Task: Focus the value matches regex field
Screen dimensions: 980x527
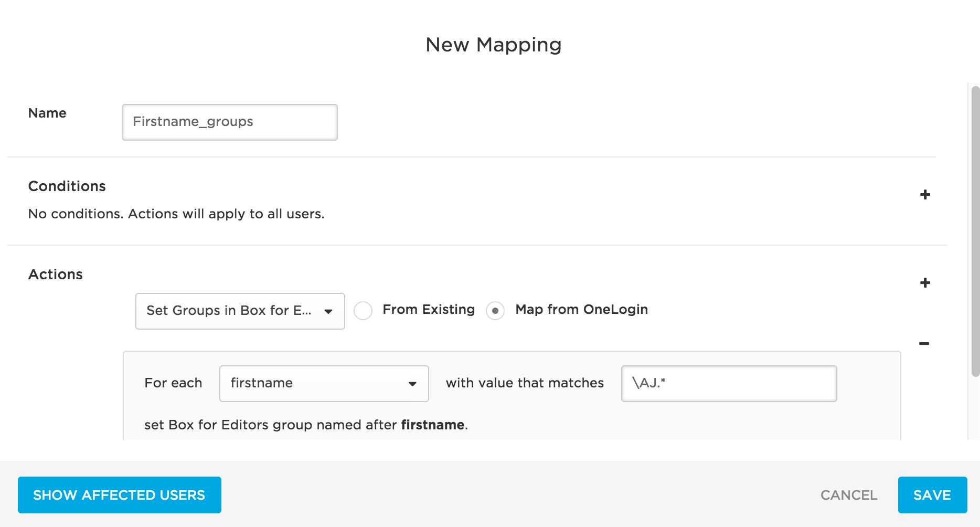Action: (x=729, y=383)
